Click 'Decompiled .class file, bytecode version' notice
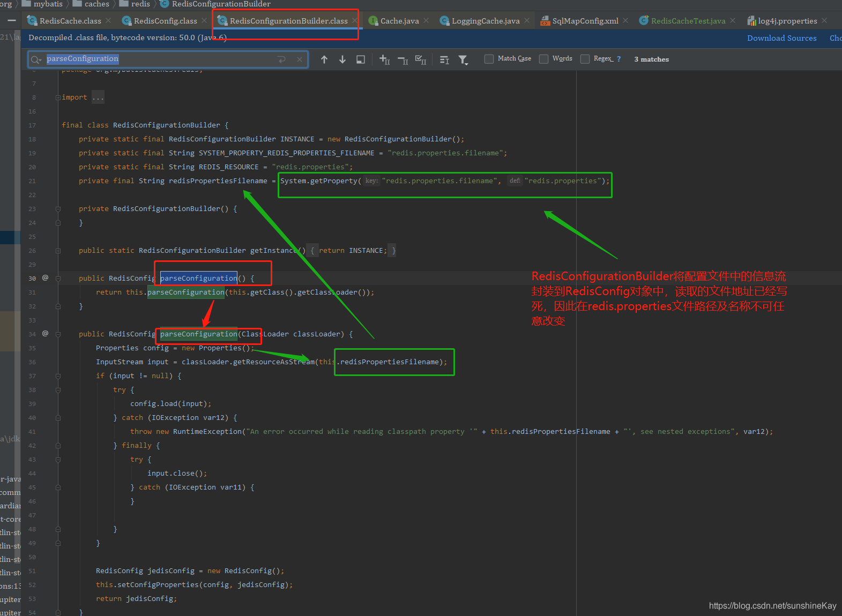 [x=128, y=37]
